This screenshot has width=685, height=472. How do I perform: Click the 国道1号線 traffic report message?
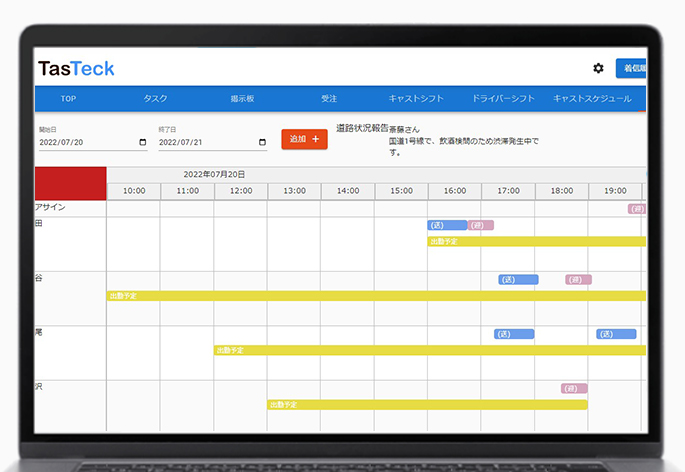pos(464,146)
